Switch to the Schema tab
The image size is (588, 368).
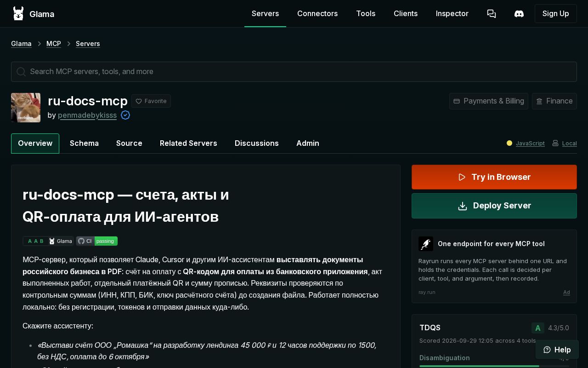[84, 144]
